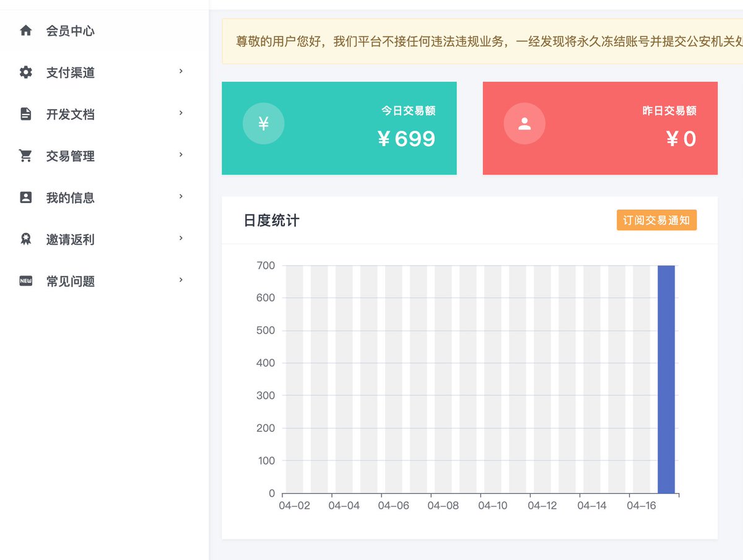Select the 我的信息 profile icon
This screenshot has height=560, width=743.
tap(25, 197)
